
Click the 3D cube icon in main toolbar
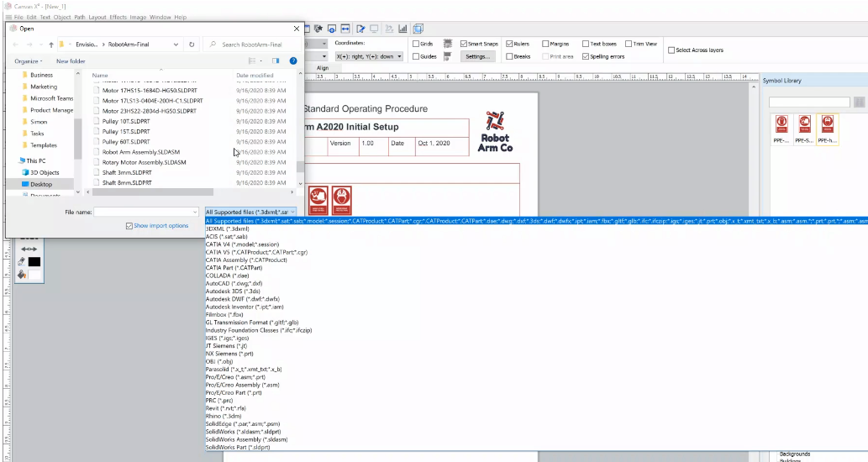click(418, 29)
